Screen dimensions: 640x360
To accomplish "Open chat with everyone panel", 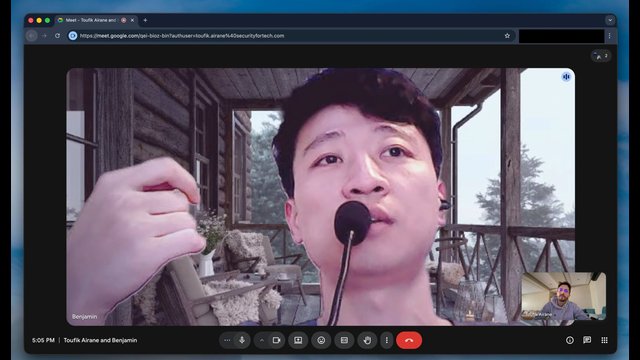I will [587, 340].
